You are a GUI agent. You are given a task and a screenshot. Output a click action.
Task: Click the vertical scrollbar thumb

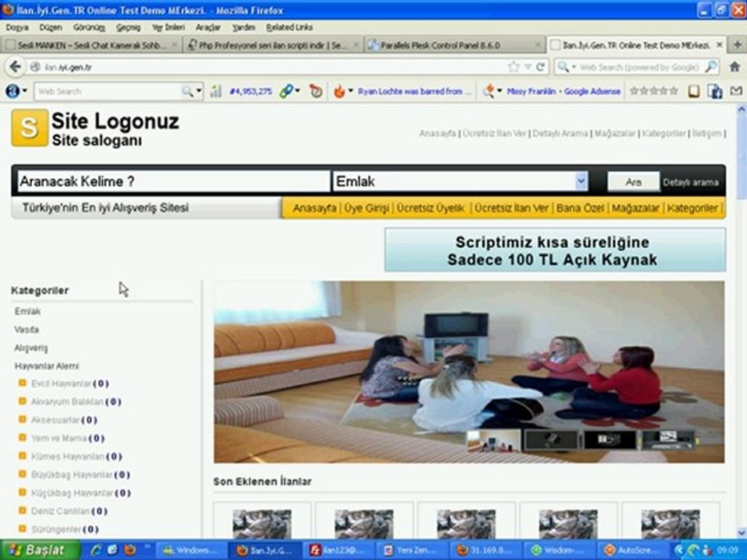[742, 157]
